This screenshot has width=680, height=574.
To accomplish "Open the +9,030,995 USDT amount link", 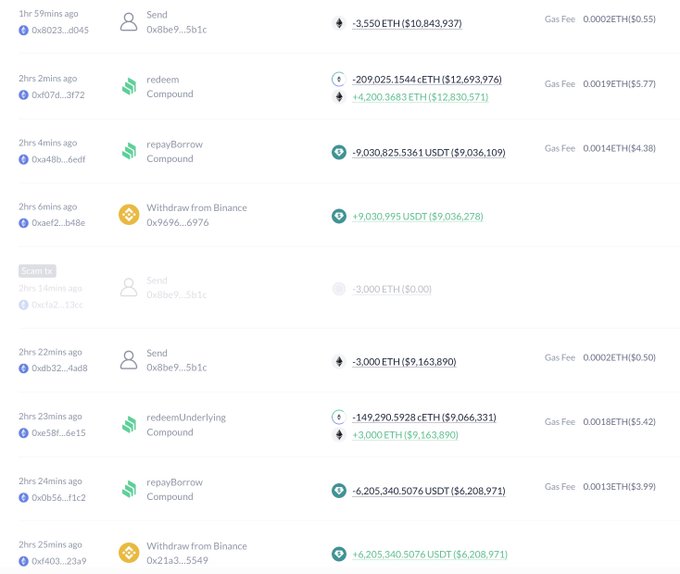I will coord(418,216).
